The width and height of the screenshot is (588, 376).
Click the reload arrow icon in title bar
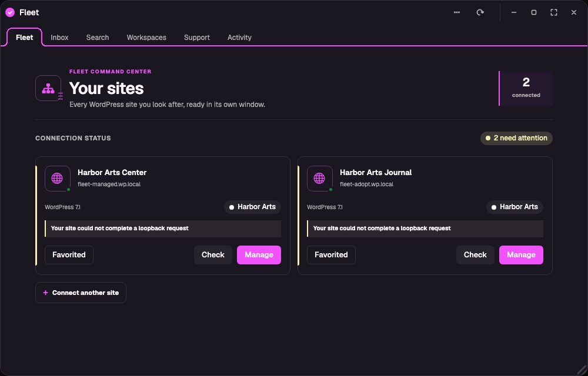coord(480,12)
